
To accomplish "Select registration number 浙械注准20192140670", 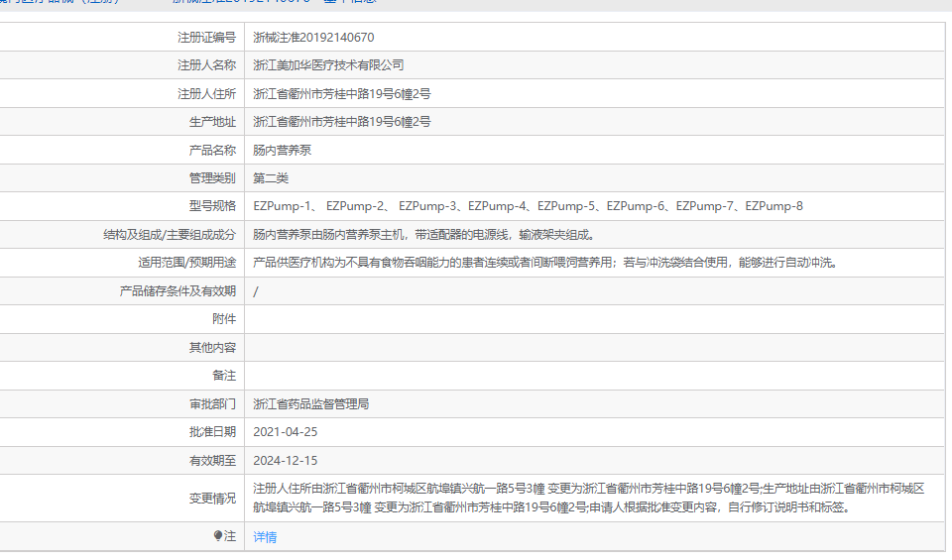I will (x=313, y=38).
